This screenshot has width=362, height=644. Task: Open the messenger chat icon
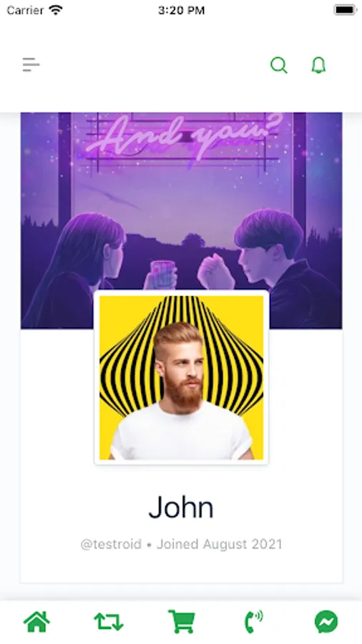pyautogui.click(x=326, y=622)
